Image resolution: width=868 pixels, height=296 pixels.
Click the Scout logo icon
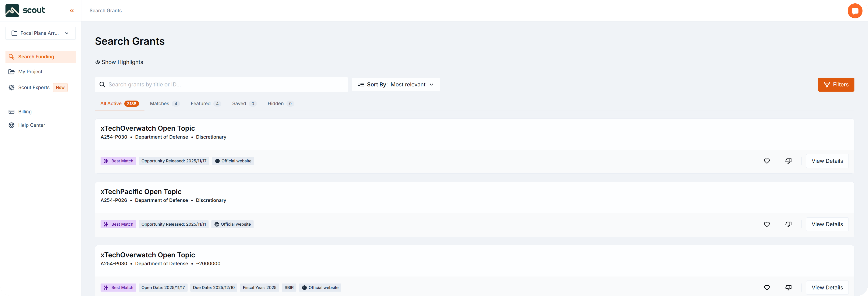click(12, 10)
